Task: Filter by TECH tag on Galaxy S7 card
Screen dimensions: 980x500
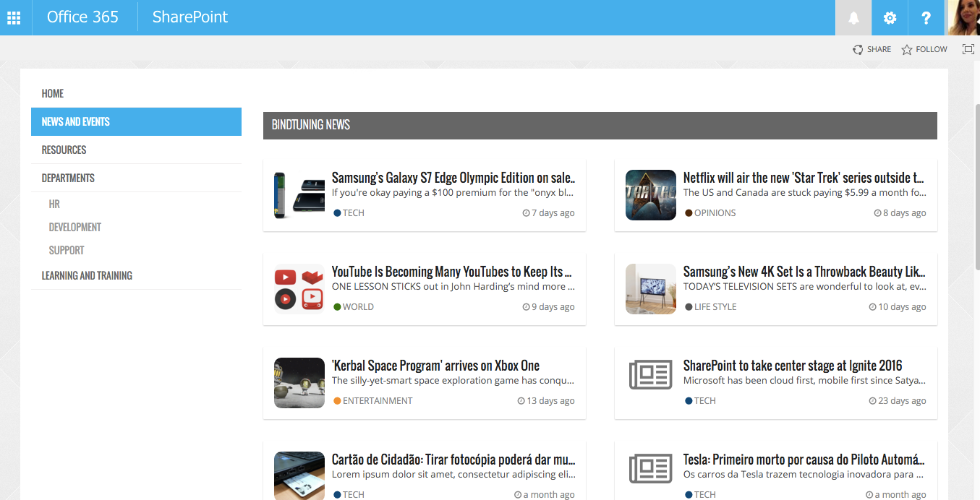Action: (x=349, y=213)
